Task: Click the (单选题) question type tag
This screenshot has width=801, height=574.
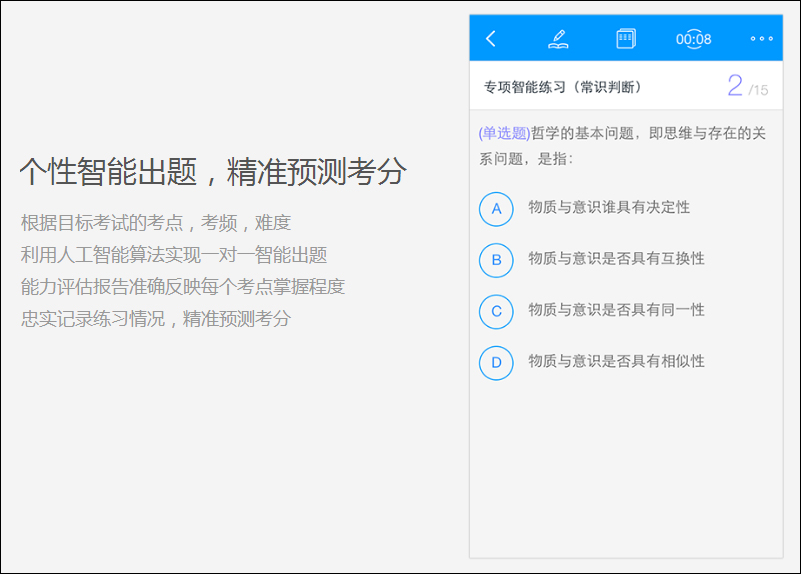Action: click(x=504, y=133)
